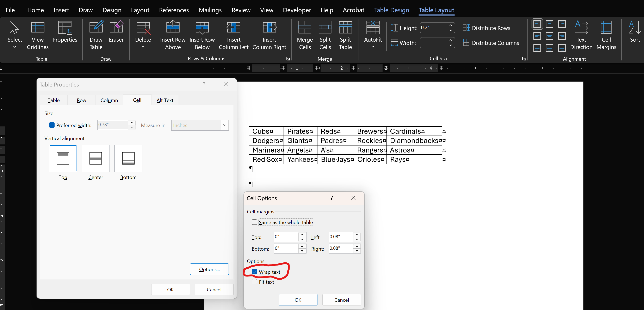Click Merge Cells icon
Image resolution: width=644 pixels, height=310 pixels.
pos(305,28)
